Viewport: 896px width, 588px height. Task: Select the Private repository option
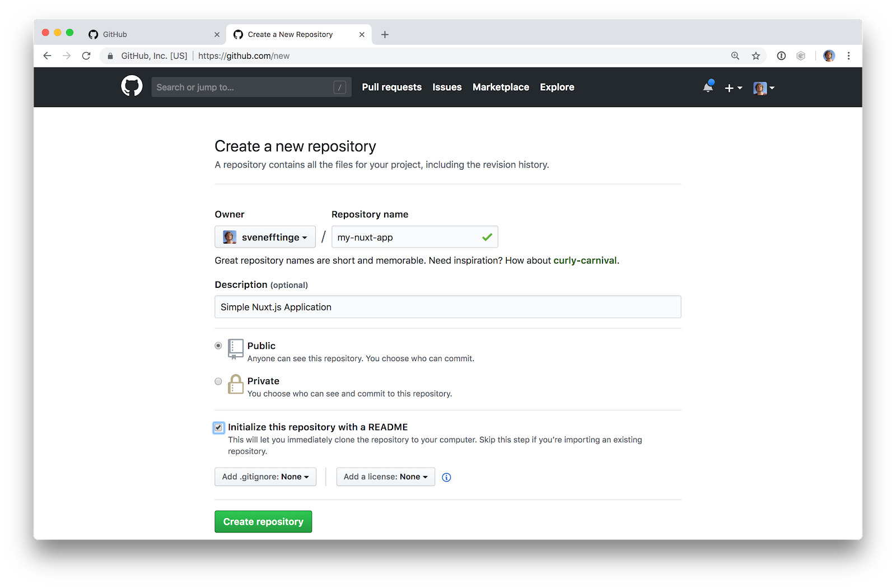(x=218, y=381)
